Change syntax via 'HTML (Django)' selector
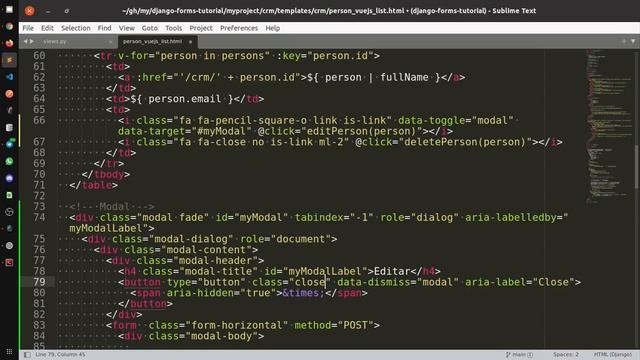Viewport: 640px width, 360px height. click(613, 355)
